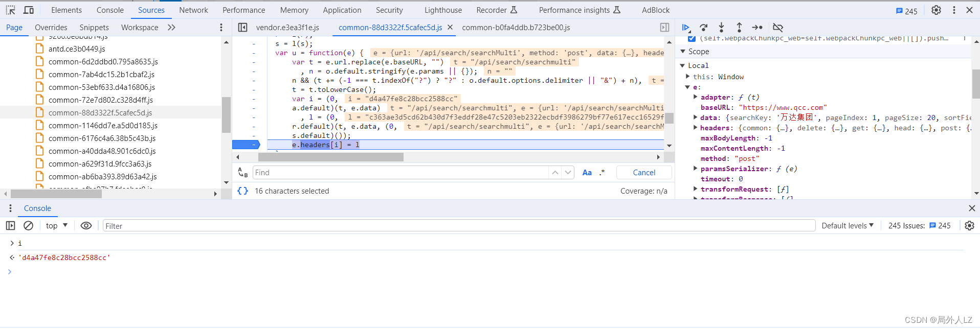Open the DevTools three-dot customize menu
Viewport: 980px width, 329px height.
(x=954, y=10)
